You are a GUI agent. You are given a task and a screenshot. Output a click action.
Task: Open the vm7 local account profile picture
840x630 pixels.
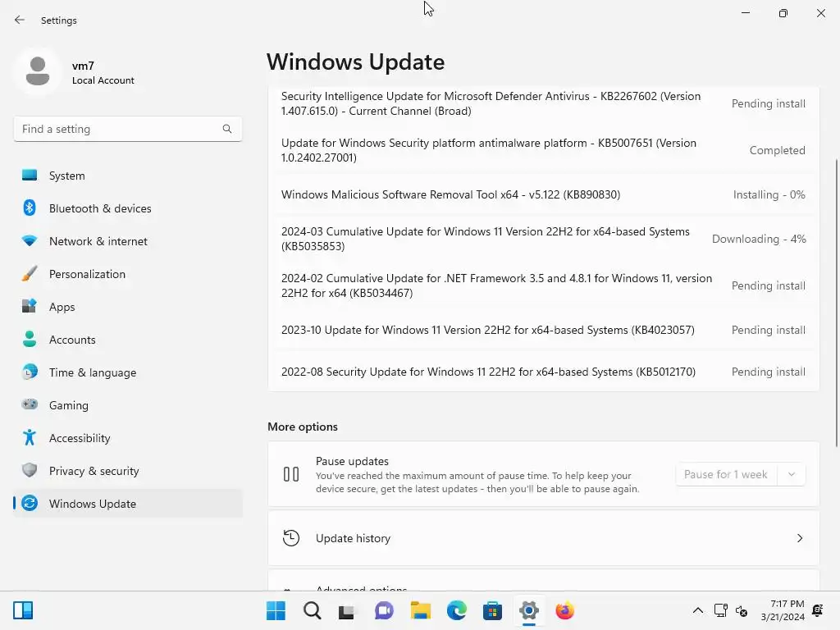(38, 71)
